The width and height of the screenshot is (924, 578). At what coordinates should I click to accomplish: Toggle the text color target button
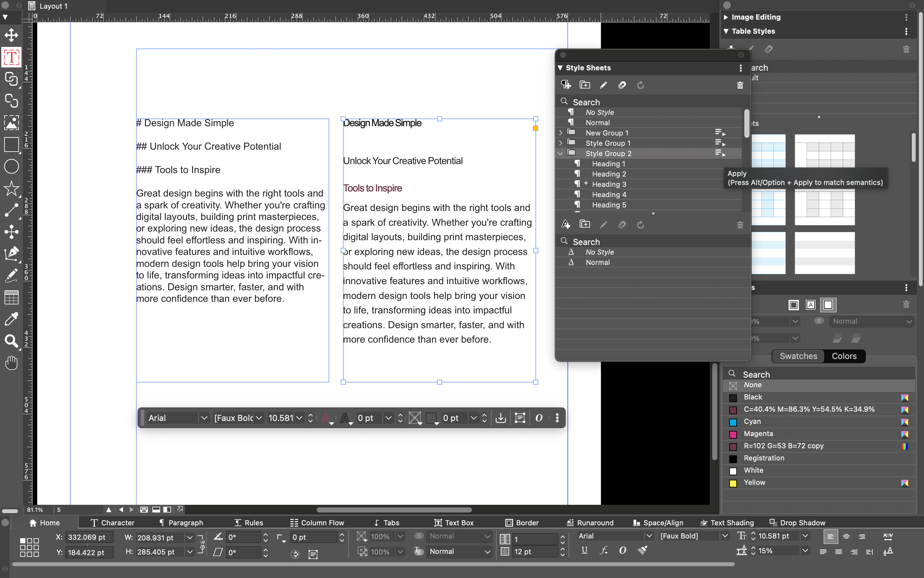click(811, 305)
